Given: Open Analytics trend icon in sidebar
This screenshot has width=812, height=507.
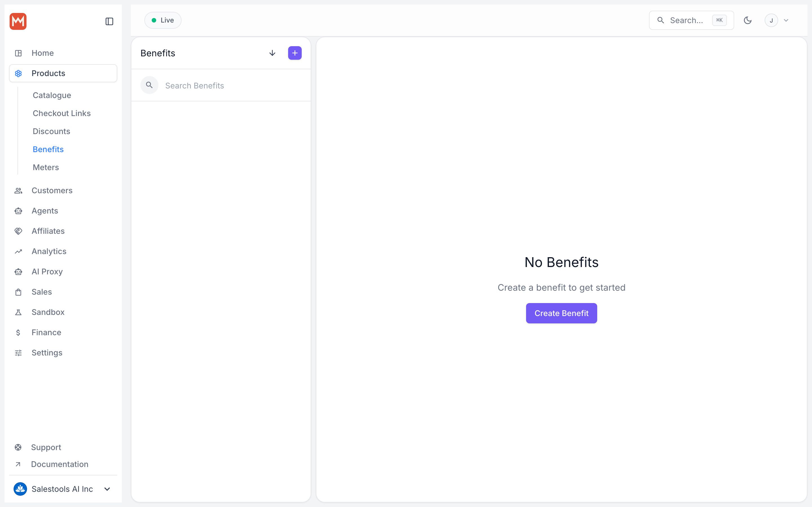Looking at the screenshot, I should [18, 252].
